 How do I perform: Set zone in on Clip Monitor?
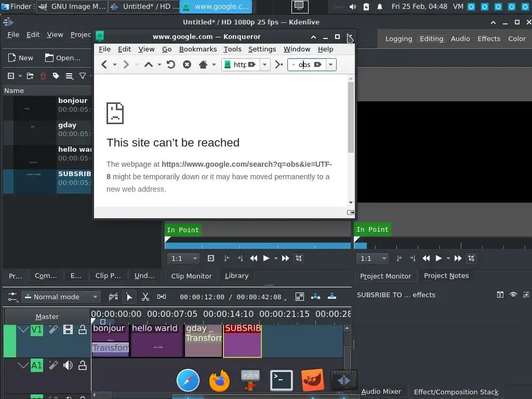[227, 259]
